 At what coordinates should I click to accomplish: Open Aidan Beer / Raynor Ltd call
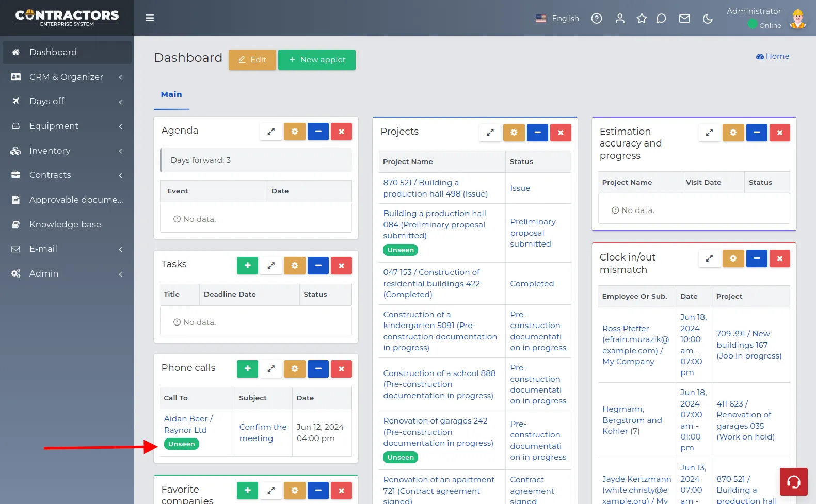[188, 425]
